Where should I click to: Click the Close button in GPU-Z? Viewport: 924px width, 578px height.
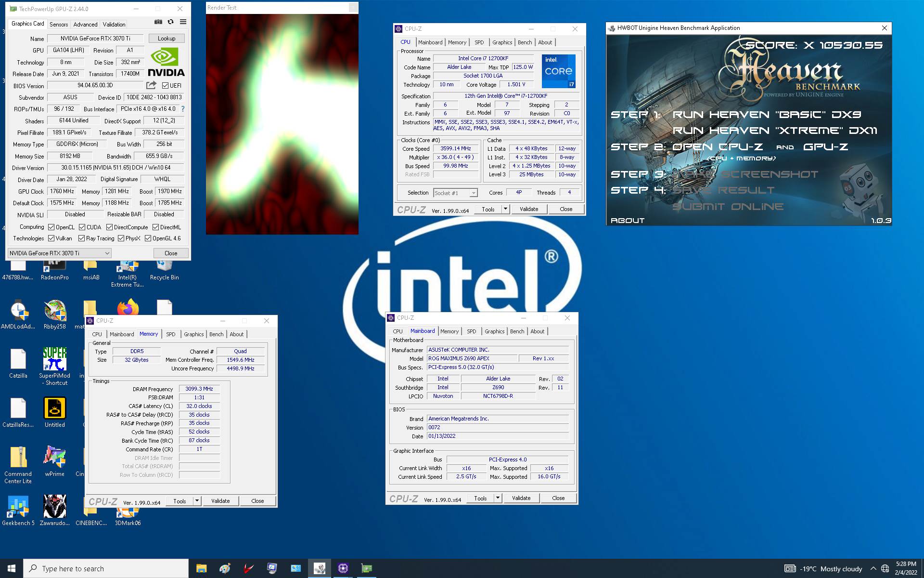pyautogui.click(x=171, y=253)
